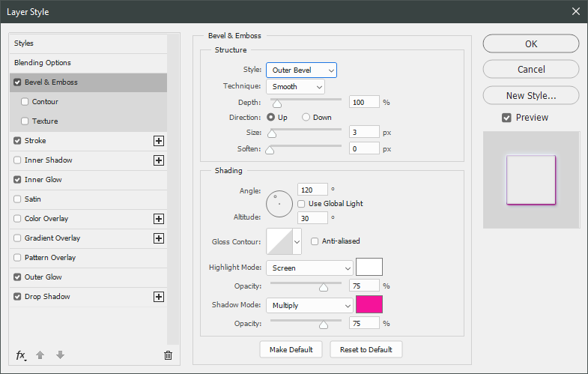Add another Stroke with plus icon
Screen dimensions: 588x374
(x=158, y=141)
